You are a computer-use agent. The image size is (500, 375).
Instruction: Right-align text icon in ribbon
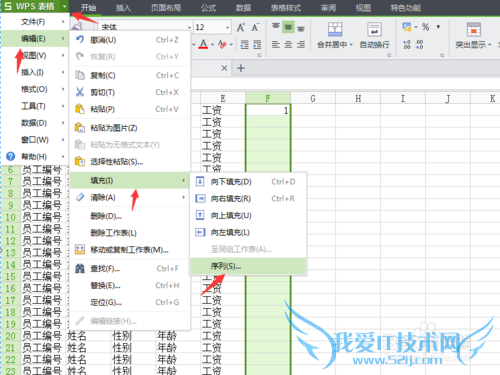[301, 44]
